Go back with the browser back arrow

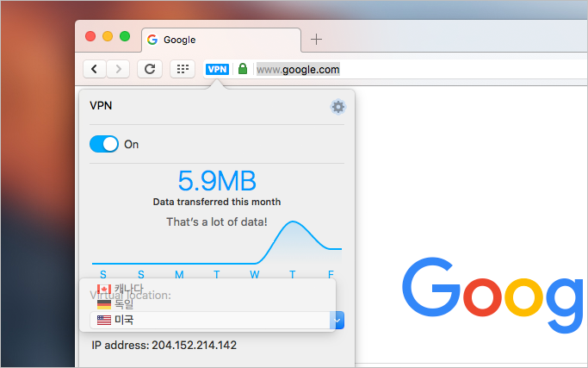(x=94, y=69)
